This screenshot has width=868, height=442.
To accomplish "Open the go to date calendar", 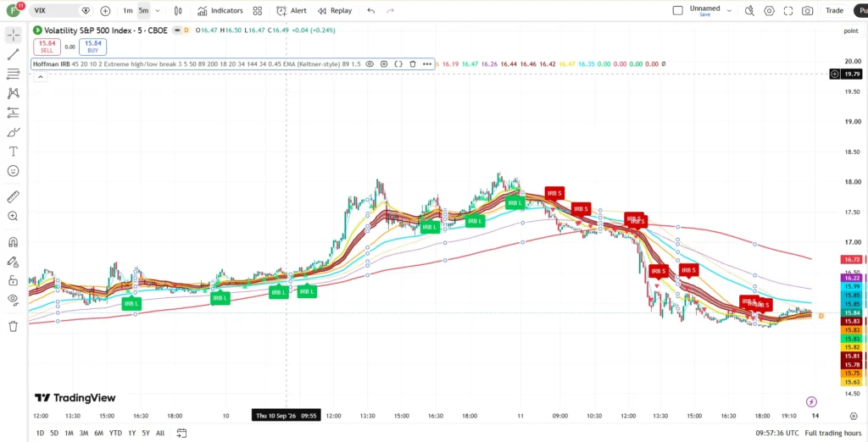I will coord(181,434).
